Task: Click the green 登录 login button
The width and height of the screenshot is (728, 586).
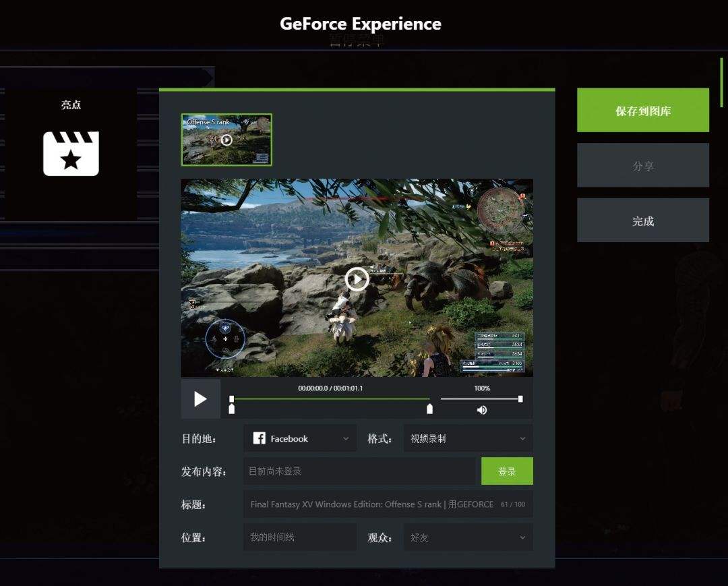Action: pos(507,471)
